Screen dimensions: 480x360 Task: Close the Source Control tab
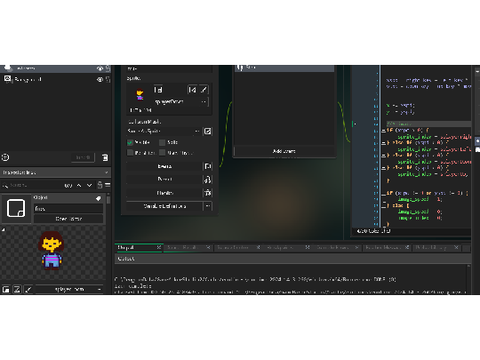[x=258, y=247]
